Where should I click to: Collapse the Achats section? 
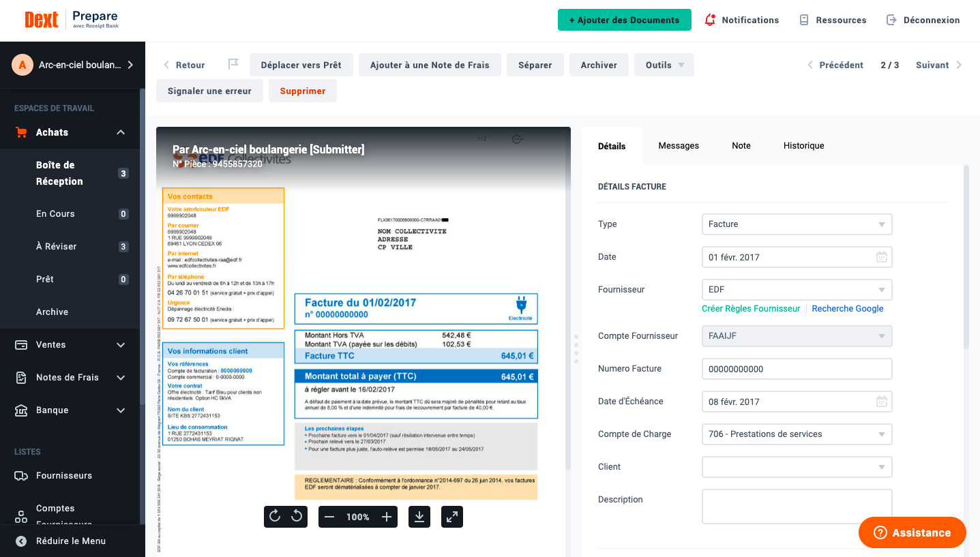[121, 132]
